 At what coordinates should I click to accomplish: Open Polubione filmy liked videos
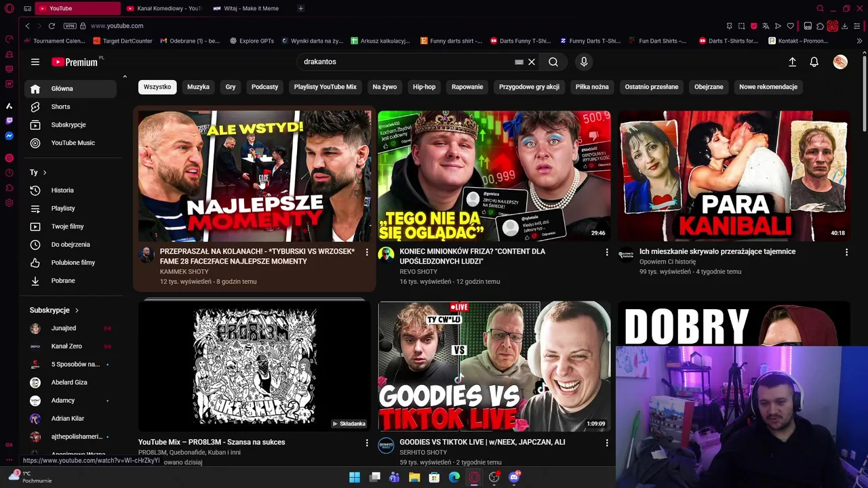(71, 262)
